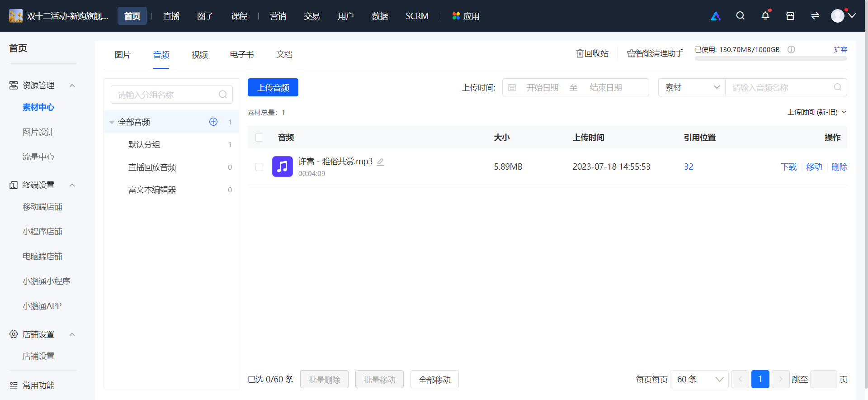Open the notifications bell icon
The width and height of the screenshot is (868, 400).
[765, 16]
